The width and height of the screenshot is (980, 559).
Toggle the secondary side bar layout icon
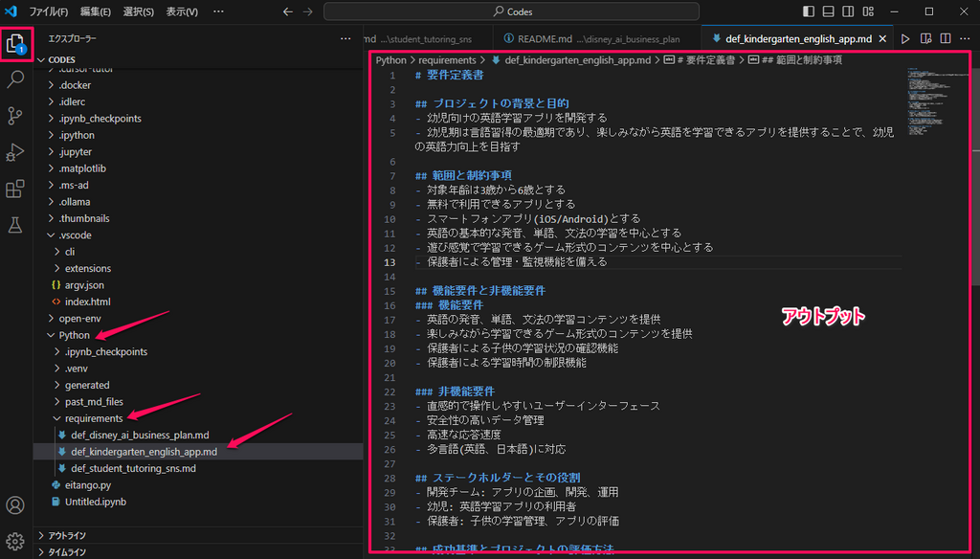(x=848, y=11)
